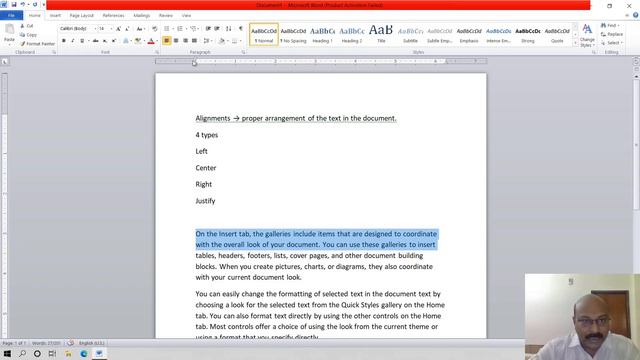Click the Undo icon in Quick Access Toolbar
640x360 pixels.
click(x=23, y=4)
